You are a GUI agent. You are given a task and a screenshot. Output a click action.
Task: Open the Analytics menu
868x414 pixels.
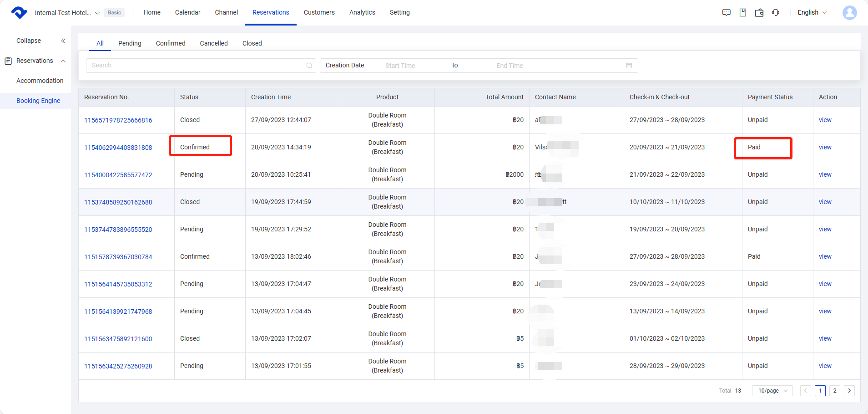[362, 13]
